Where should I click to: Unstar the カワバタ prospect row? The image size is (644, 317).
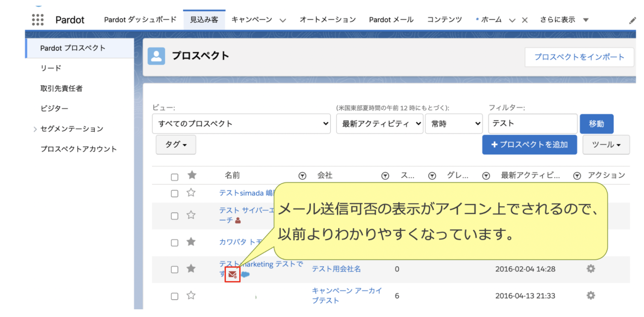[191, 242]
